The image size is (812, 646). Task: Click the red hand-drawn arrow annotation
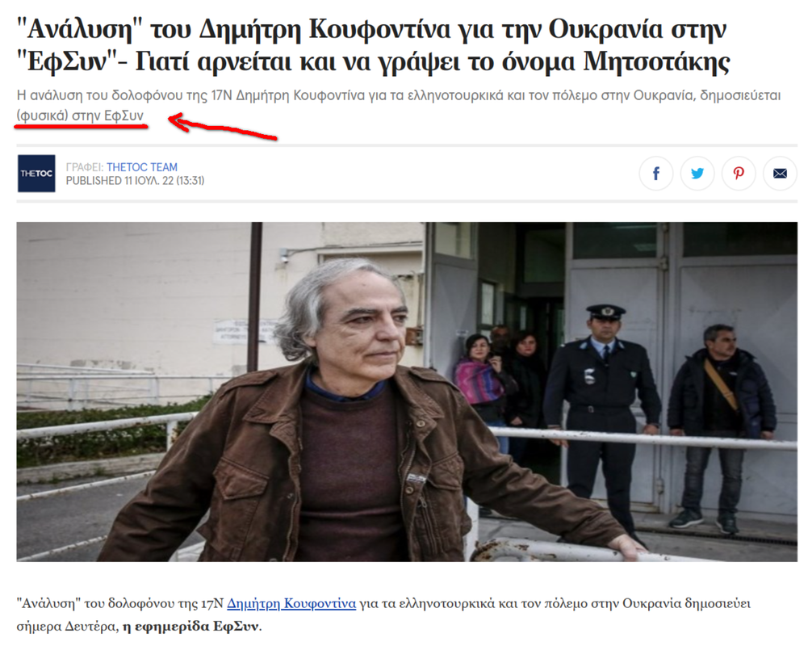coord(224,128)
